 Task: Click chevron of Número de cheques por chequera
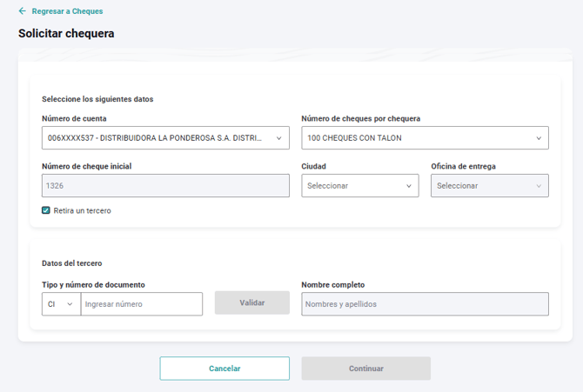point(539,137)
